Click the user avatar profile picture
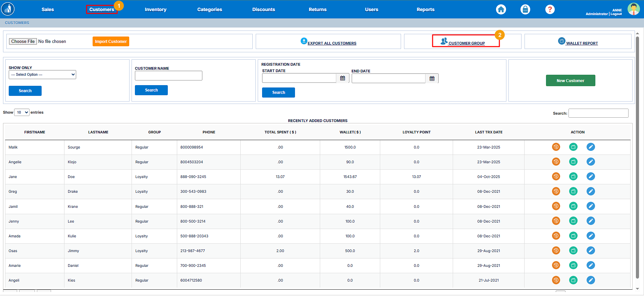 (x=633, y=9)
